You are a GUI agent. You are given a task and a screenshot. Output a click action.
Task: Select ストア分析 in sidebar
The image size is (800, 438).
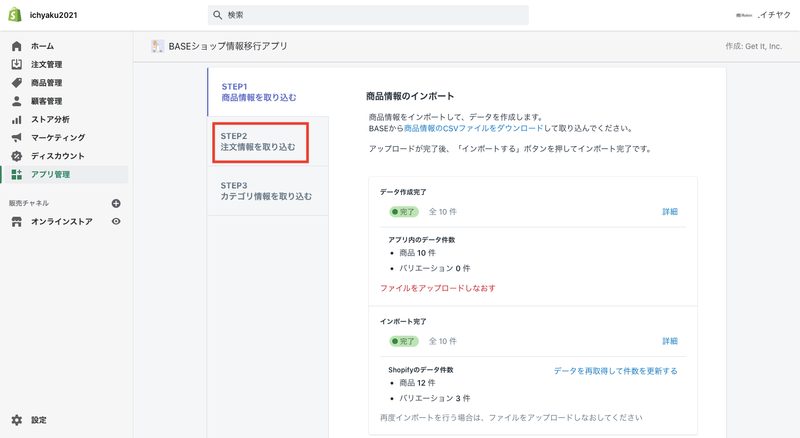coord(51,119)
